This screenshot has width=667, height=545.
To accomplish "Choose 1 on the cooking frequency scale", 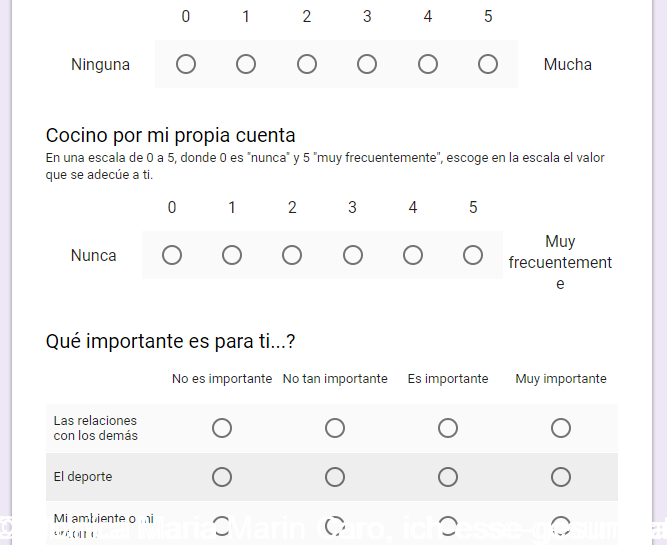I will pyautogui.click(x=232, y=255).
